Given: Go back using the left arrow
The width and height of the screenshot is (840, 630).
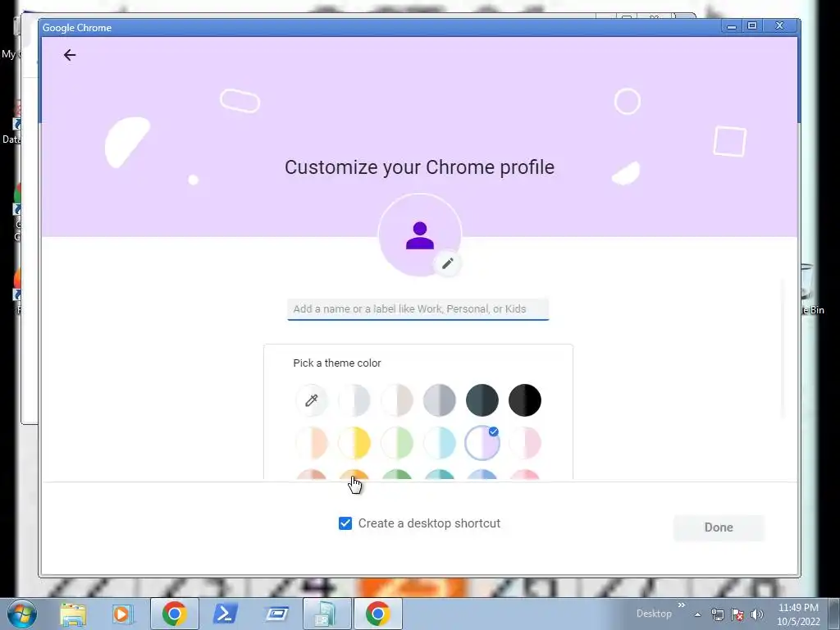Looking at the screenshot, I should click(x=70, y=55).
